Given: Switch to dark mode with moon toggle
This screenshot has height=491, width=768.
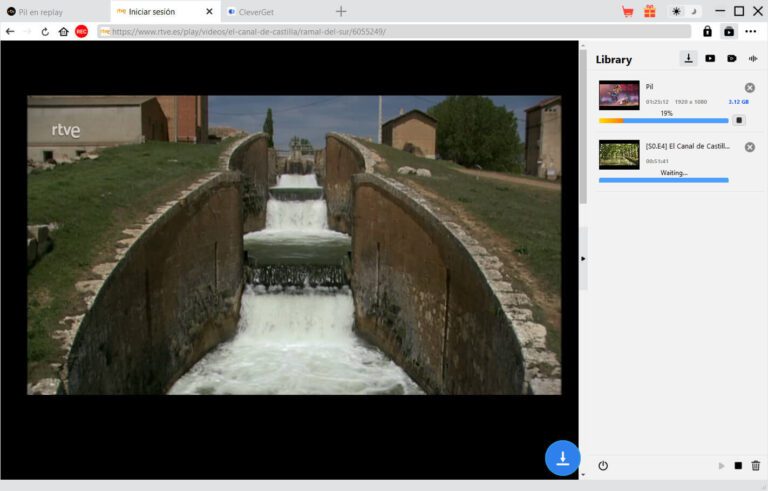Looking at the screenshot, I should click(692, 11).
